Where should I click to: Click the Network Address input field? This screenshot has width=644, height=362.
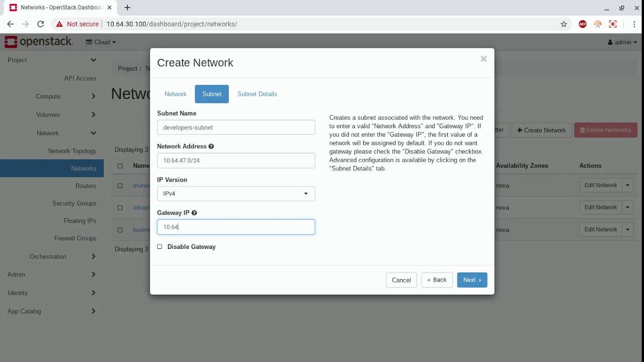coord(236,160)
